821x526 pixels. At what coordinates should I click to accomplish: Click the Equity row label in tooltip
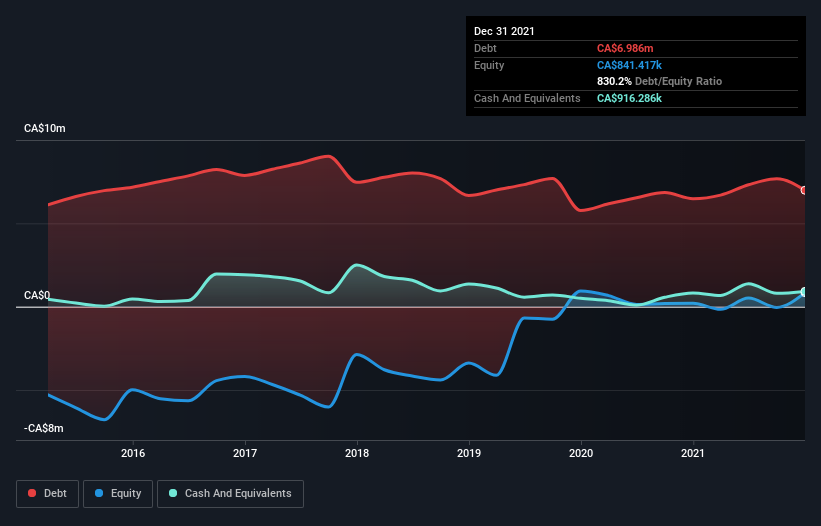click(489, 65)
